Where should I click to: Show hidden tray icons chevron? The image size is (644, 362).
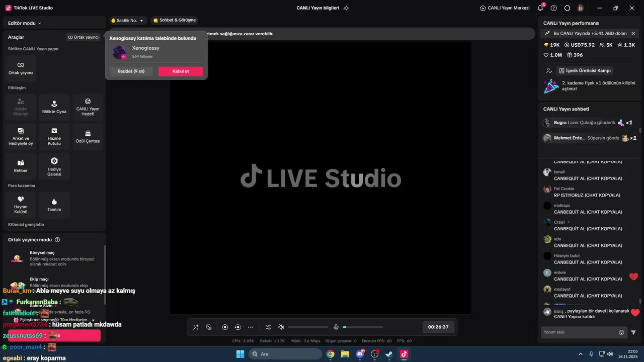[580, 354]
